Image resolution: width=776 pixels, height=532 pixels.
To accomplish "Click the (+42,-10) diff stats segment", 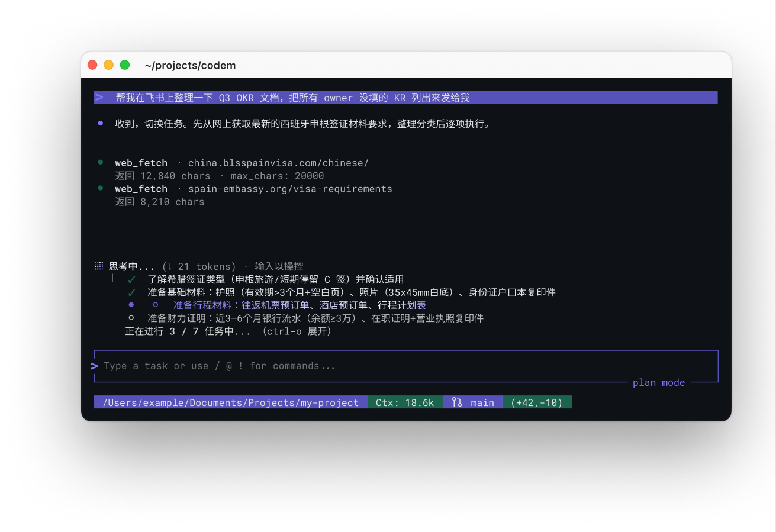I will coord(537,402).
